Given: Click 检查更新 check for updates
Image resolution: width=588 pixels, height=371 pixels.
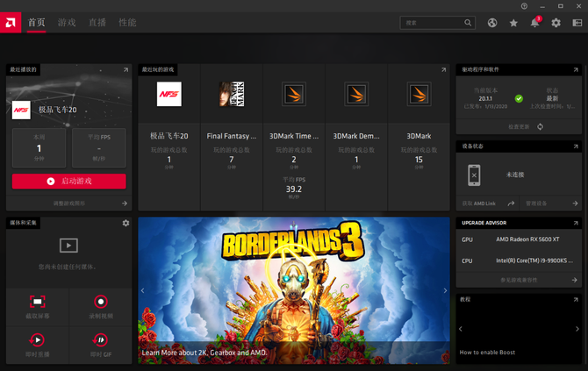Looking at the screenshot, I should coord(519,126).
